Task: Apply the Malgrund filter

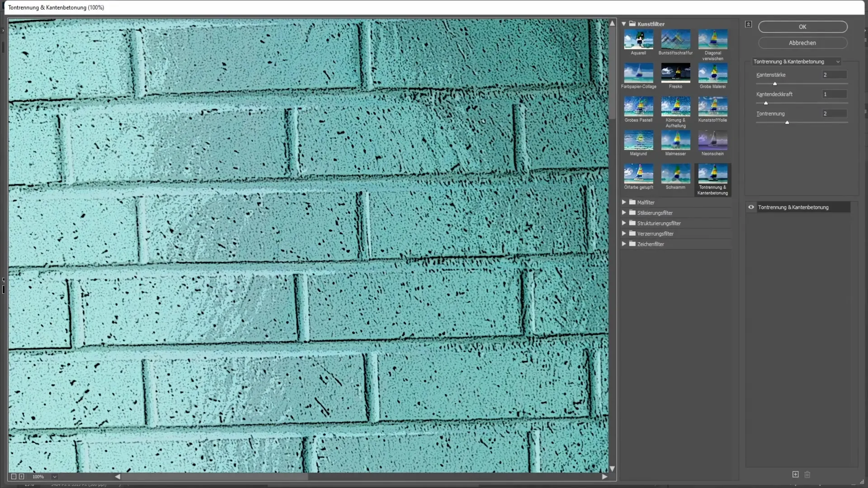Action: pyautogui.click(x=638, y=141)
